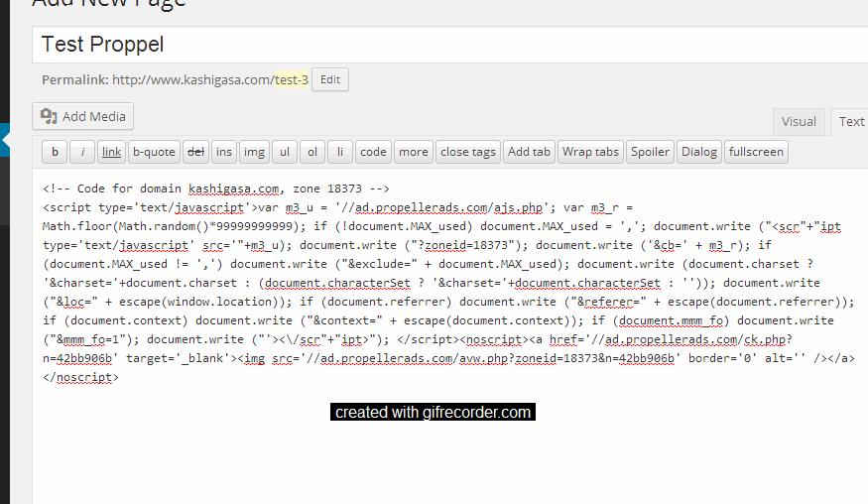Insert image using img button
The height and width of the screenshot is (504, 868).
(254, 152)
